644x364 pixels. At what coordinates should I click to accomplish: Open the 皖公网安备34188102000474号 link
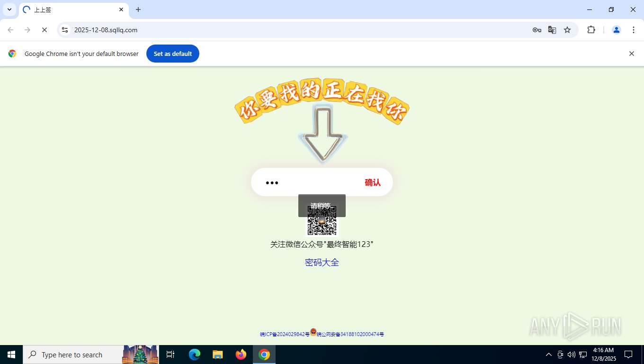[x=350, y=334]
